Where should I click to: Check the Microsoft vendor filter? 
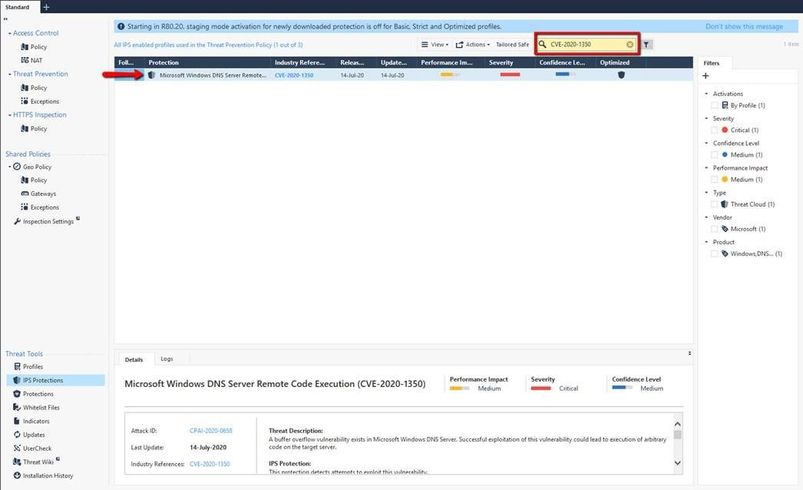714,229
